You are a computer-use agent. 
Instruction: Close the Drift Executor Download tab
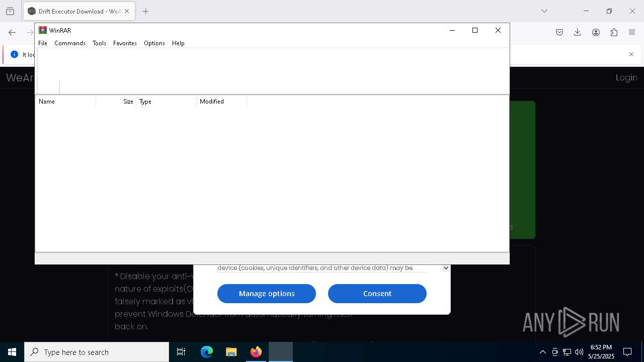coord(127,11)
